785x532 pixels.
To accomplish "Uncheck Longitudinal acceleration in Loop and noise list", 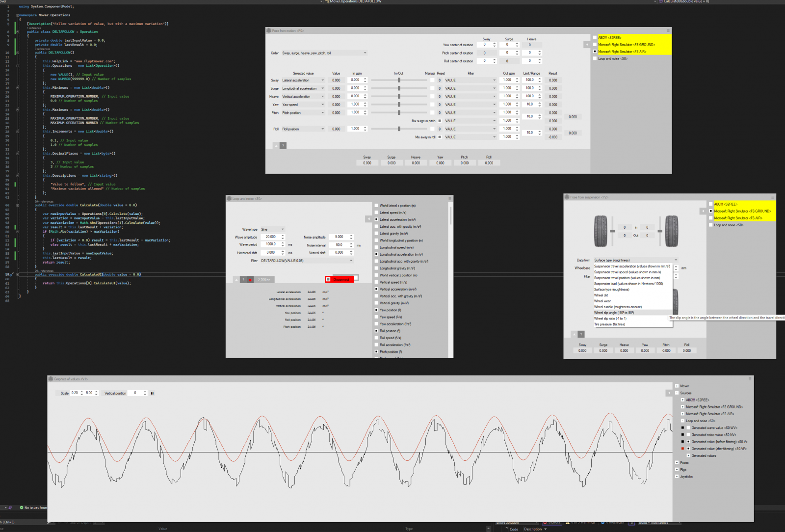I will point(376,254).
